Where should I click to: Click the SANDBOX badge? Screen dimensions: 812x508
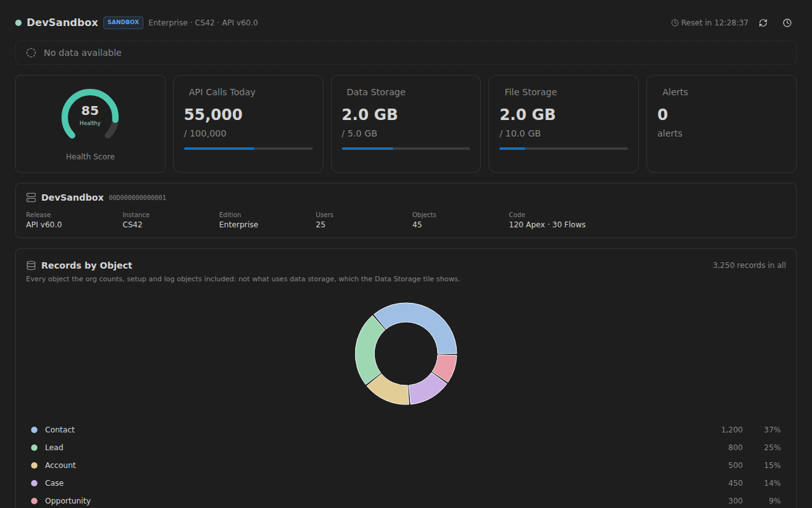[x=123, y=23]
